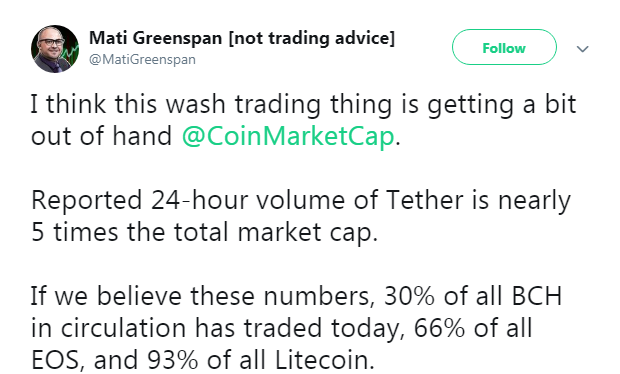The height and width of the screenshot is (374, 620).
Task: Click the '[not trading advice]' name suffix
Action: coord(312,38)
